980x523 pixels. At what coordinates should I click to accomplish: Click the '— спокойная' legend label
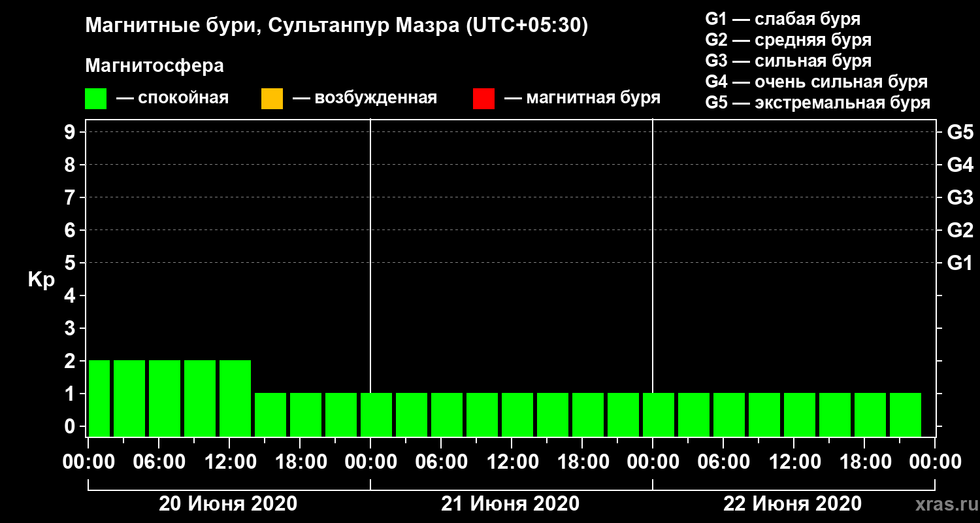172,98
